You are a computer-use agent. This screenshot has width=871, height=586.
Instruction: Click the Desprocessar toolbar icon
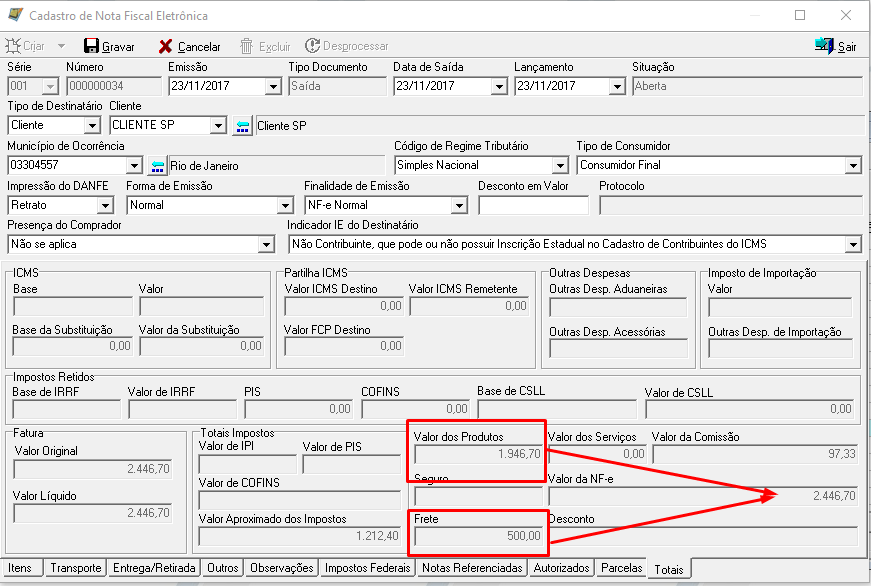pos(313,46)
